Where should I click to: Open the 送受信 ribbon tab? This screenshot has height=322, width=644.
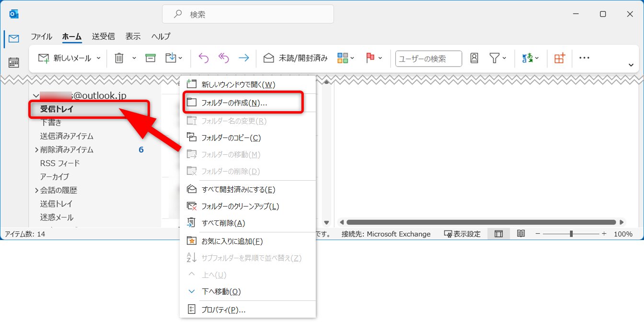point(103,36)
